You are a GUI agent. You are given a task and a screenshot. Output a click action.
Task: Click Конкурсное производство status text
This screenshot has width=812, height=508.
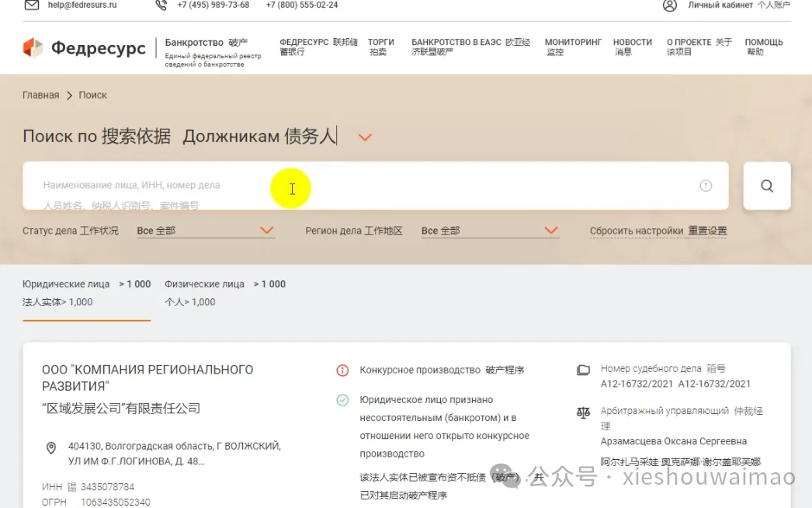[420, 370]
